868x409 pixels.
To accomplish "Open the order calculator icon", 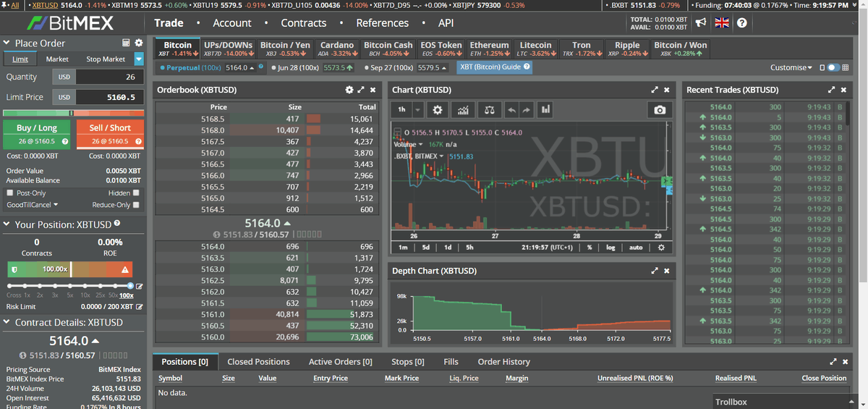I will (127, 43).
